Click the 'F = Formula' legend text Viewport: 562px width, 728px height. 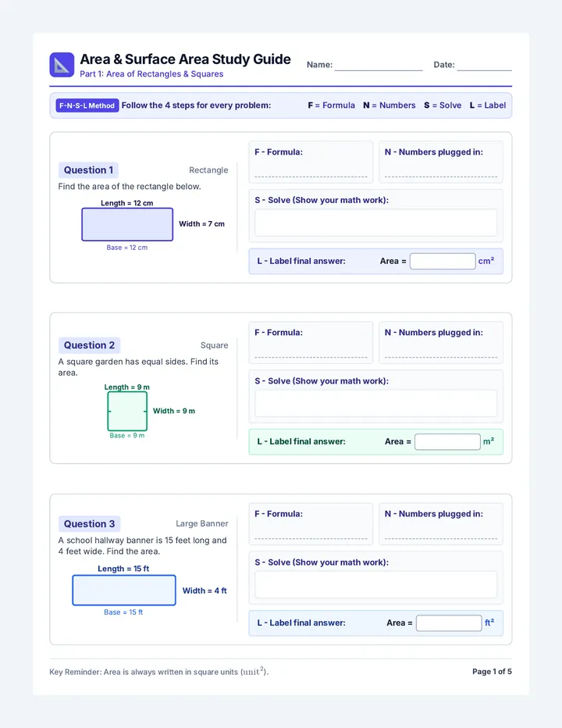[x=332, y=105]
